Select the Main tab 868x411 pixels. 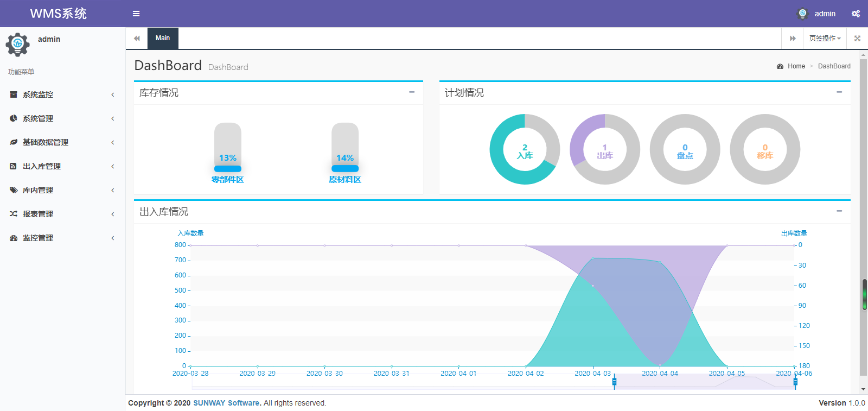tap(163, 38)
